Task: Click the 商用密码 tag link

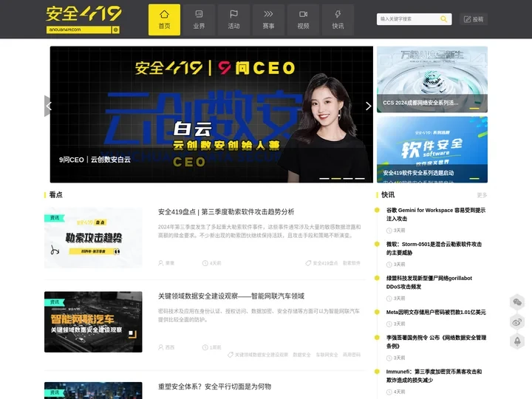Action: click(352, 355)
